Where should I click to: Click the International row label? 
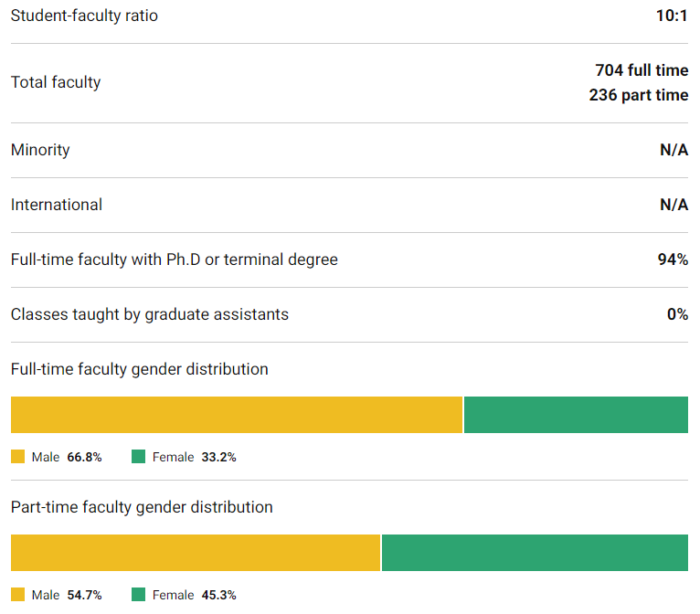57,205
